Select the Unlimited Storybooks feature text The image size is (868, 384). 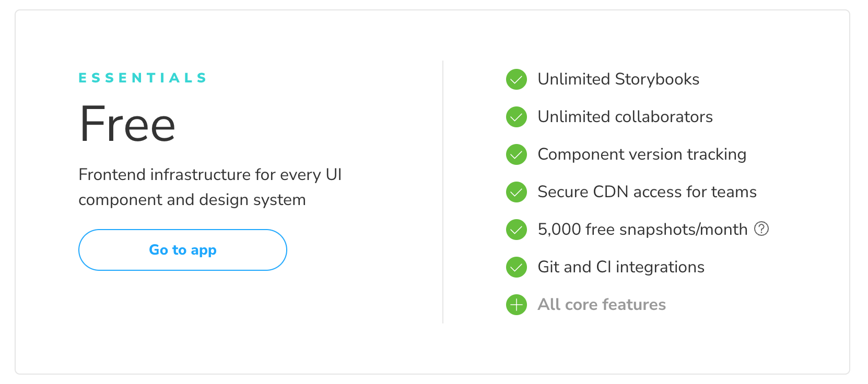click(x=618, y=79)
